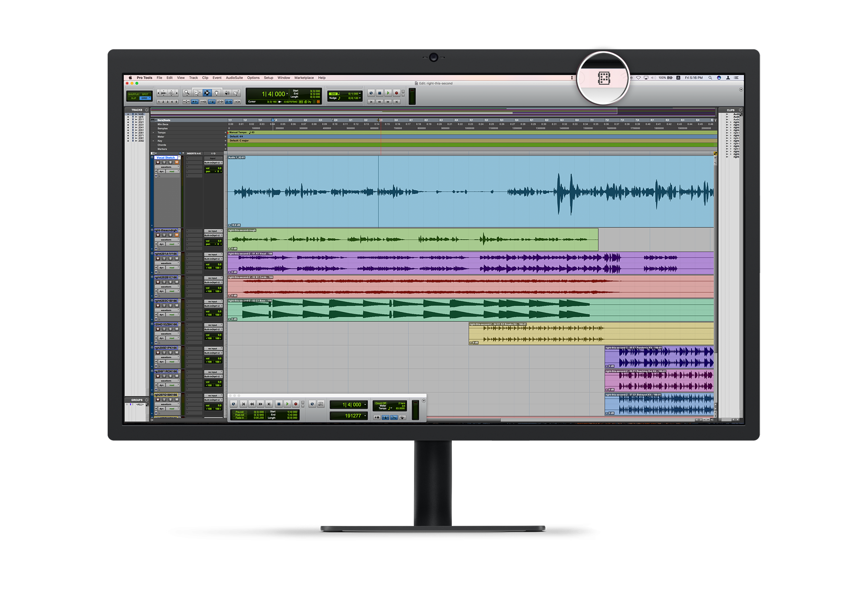Open the Grid value dropdown
Image resolution: width=868 pixels, height=608 pixels.
pyautogui.click(x=360, y=94)
